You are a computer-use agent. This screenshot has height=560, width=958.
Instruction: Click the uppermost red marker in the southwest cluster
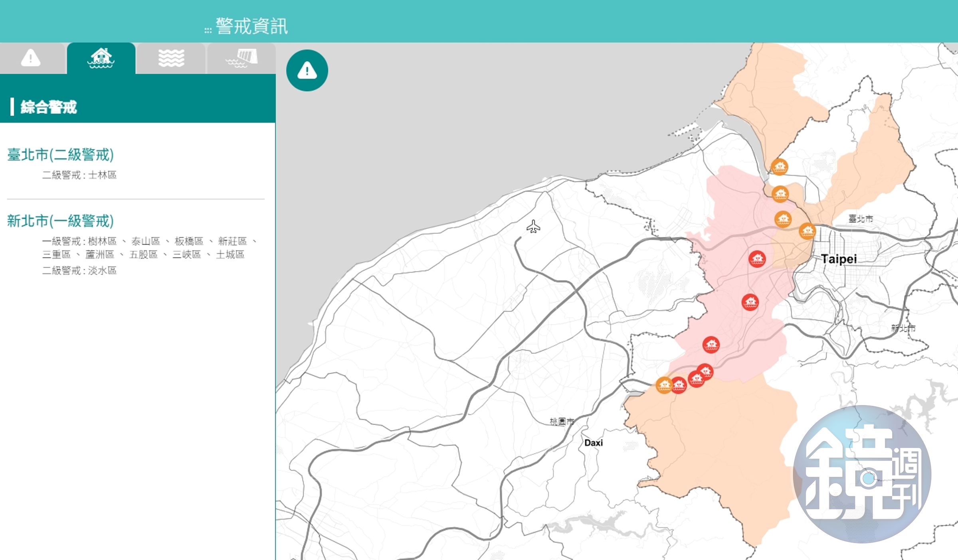tap(705, 371)
